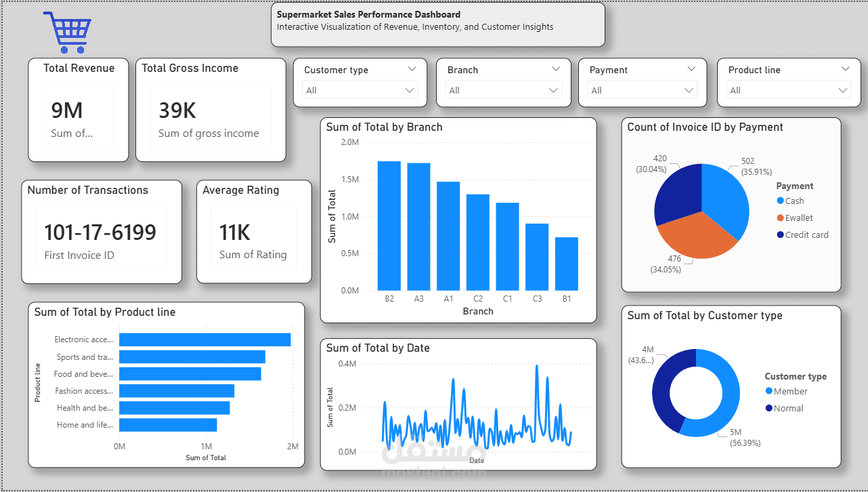The height and width of the screenshot is (492, 868).
Task: Click the Number of Transactions card title
Action: [x=88, y=190]
